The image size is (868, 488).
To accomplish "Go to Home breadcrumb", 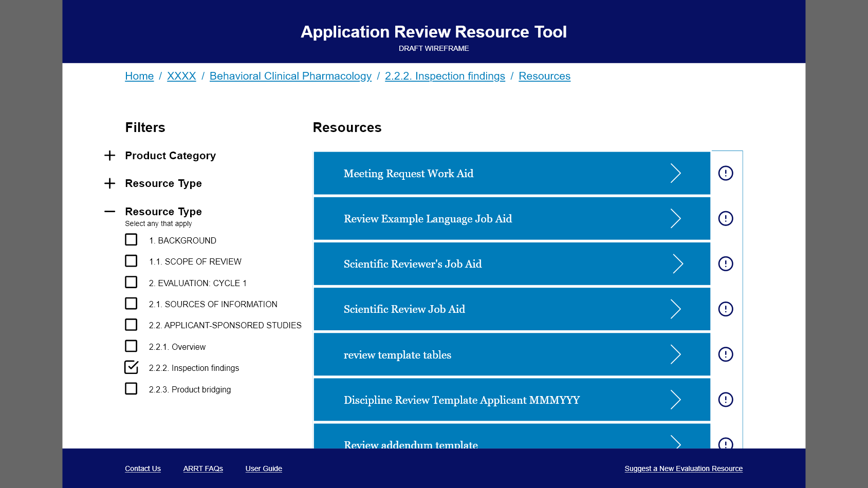I will coord(139,76).
